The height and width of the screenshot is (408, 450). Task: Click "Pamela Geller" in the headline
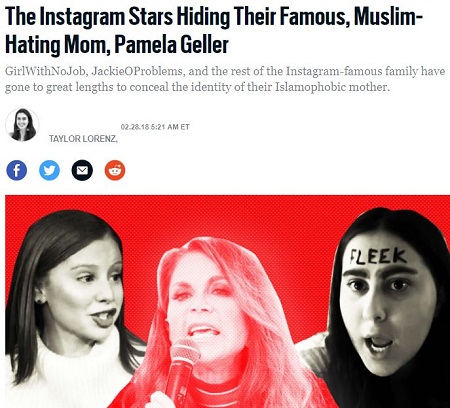(x=172, y=44)
